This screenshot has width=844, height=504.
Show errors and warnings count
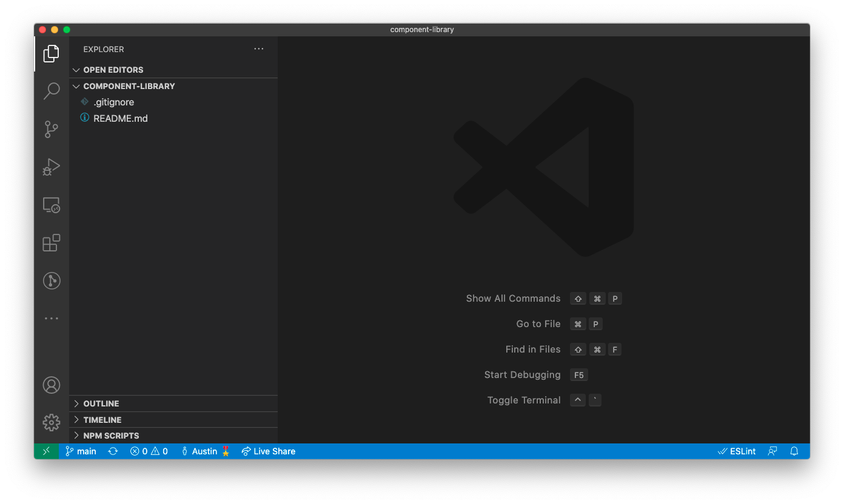click(x=149, y=451)
